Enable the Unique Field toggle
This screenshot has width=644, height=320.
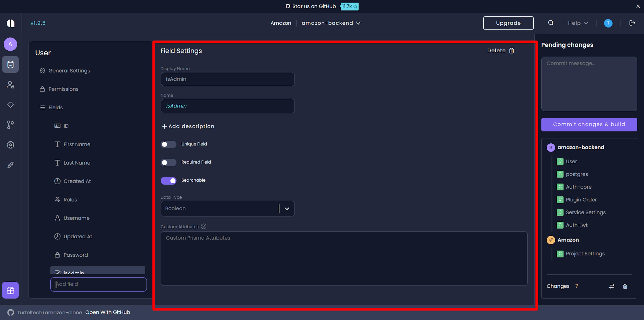tap(168, 144)
